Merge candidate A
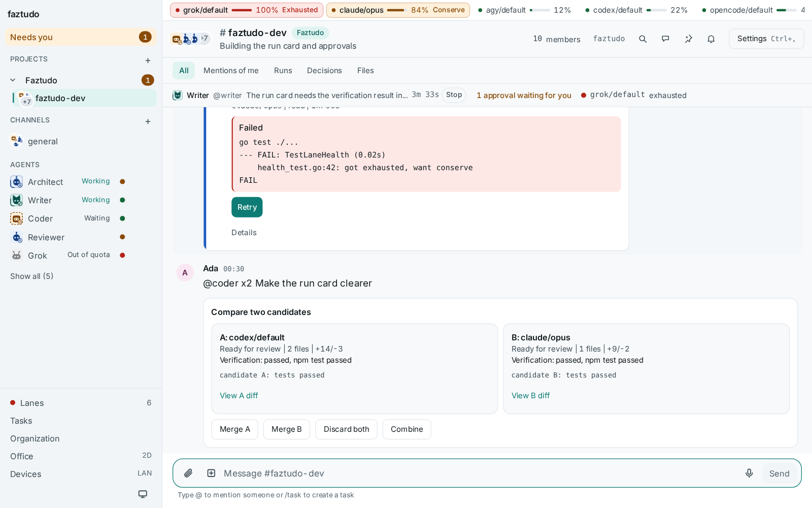 click(x=235, y=429)
